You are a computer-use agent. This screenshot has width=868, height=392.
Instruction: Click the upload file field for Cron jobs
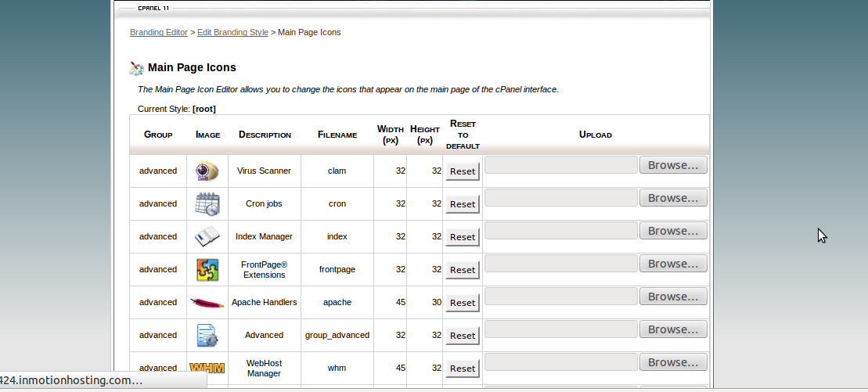point(561,198)
